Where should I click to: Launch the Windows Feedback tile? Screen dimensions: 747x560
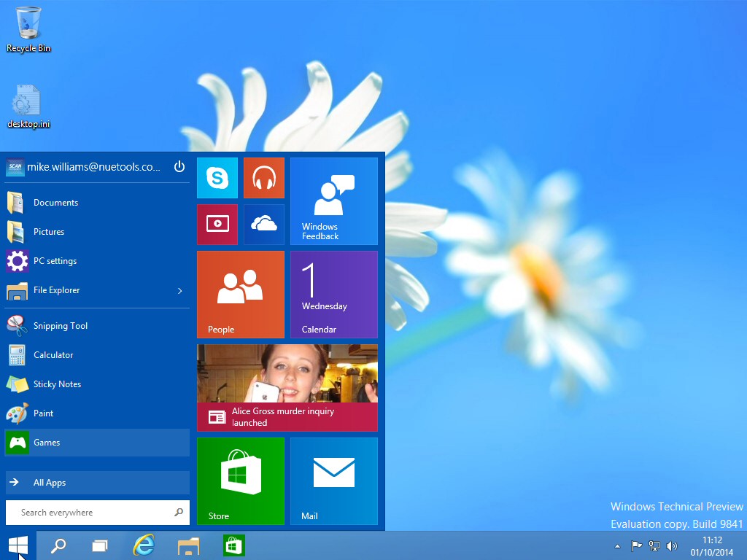333,201
